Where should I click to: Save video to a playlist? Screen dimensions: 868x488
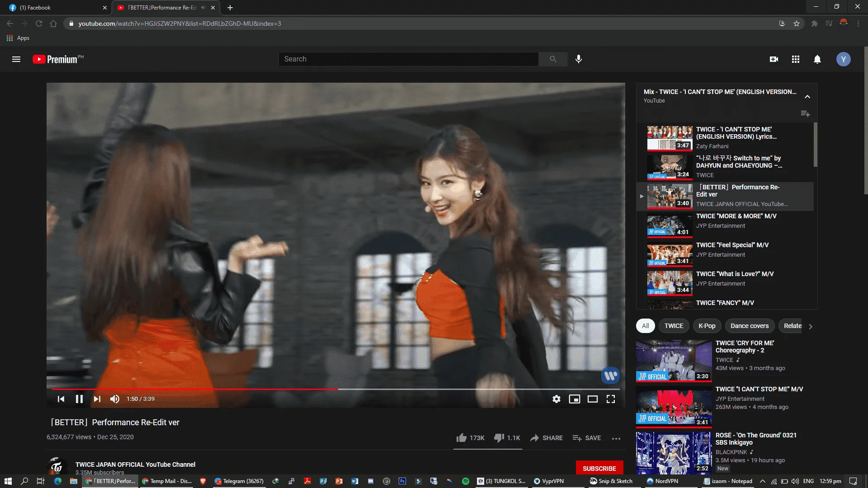pos(586,438)
